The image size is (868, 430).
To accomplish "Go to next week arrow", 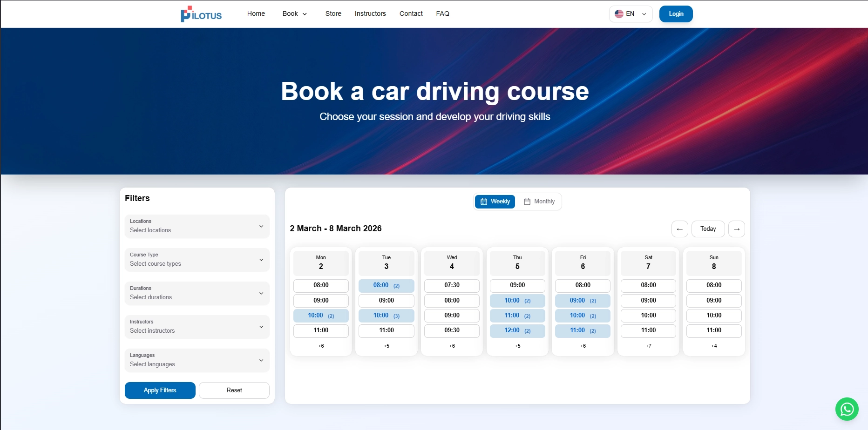I will pos(736,229).
